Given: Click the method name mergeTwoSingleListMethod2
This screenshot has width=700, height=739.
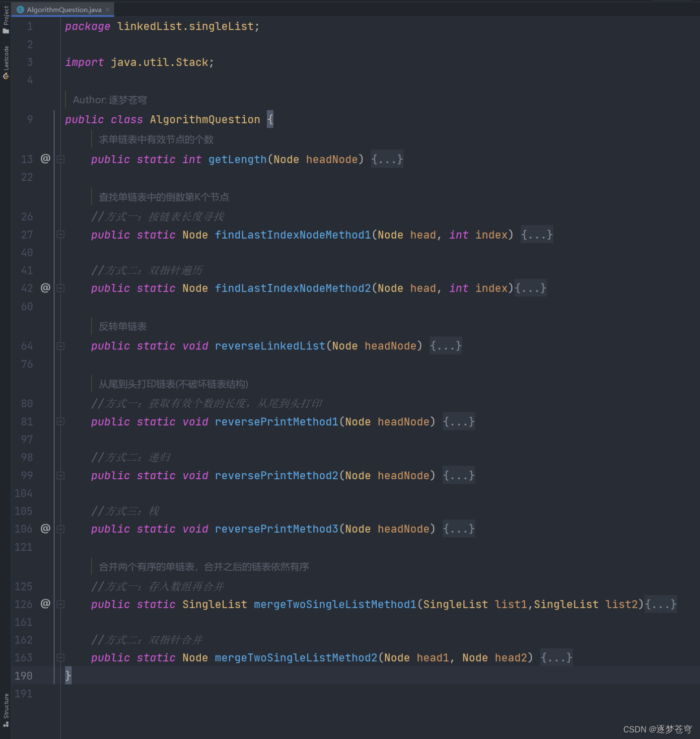Looking at the screenshot, I should [x=296, y=657].
